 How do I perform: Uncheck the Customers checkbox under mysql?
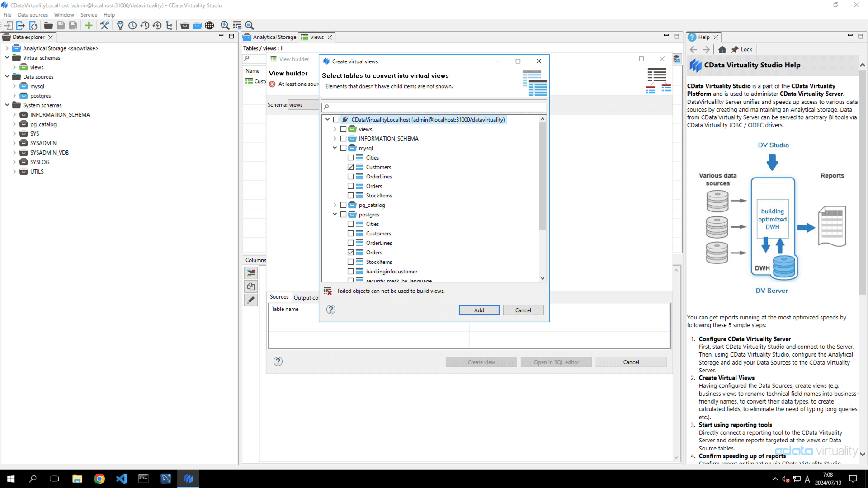tap(351, 167)
